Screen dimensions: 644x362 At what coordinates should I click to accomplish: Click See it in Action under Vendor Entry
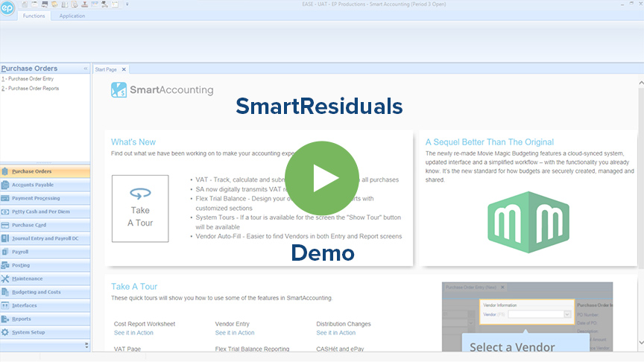point(234,333)
